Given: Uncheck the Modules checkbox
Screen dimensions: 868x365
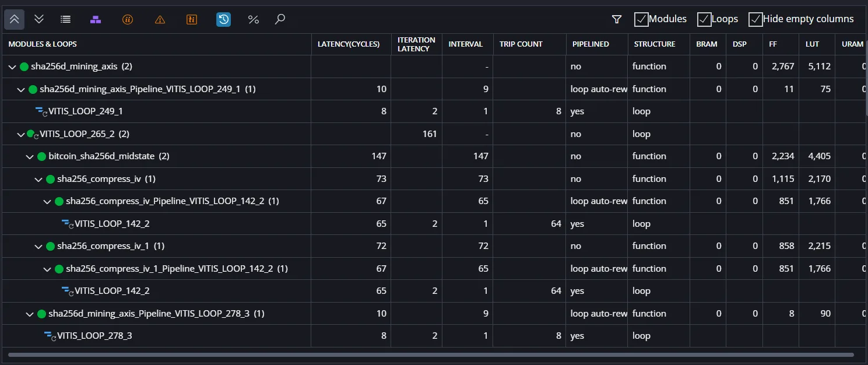Looking at the screenshot, I should point(641,19).
